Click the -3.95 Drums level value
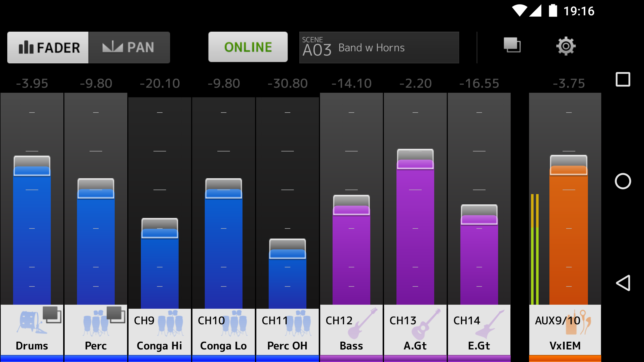This screenshot has height=362, width=644. 32,83
